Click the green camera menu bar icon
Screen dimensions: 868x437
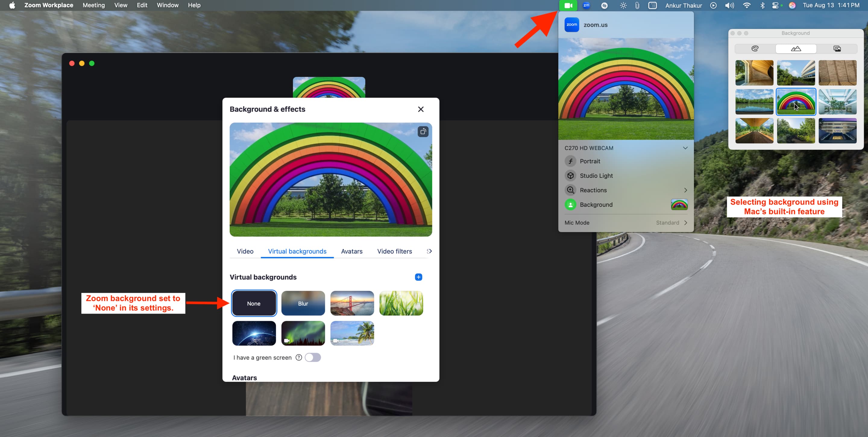pos(568,5)
